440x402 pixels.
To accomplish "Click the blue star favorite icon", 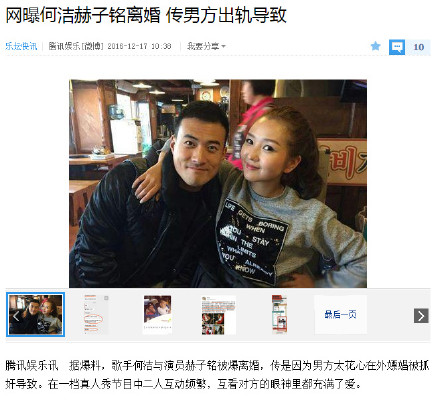I will point(375,46).
